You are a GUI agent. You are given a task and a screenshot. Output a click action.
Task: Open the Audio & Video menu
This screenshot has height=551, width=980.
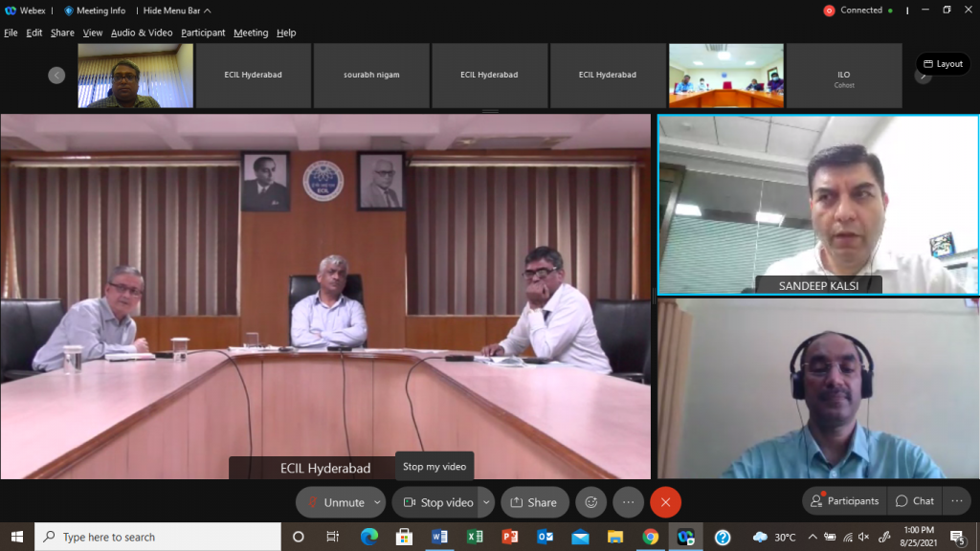[142, 33]
